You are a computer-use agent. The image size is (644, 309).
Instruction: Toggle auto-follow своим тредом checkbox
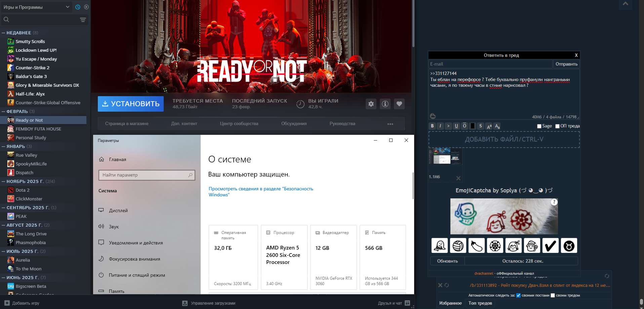click(553, 296)
